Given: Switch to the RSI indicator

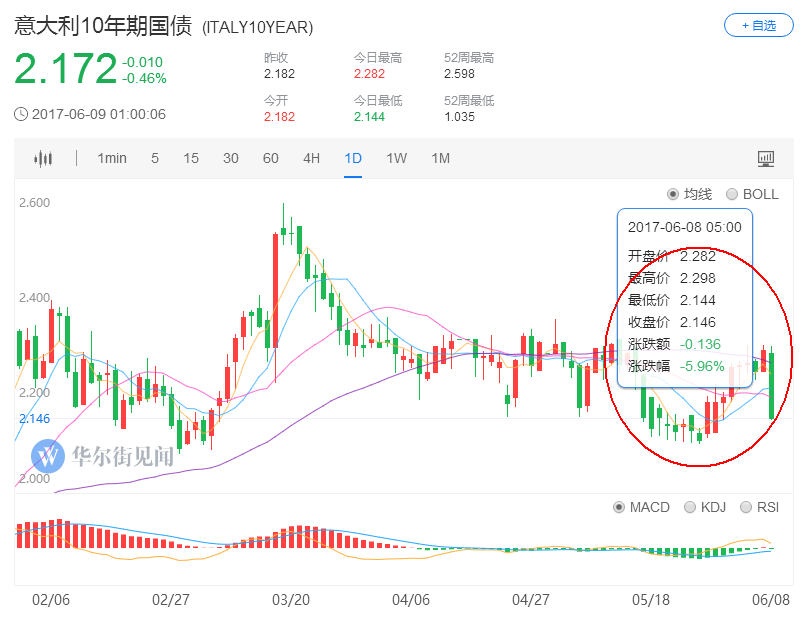Looking at the screenshot, I should pos(746,507).
